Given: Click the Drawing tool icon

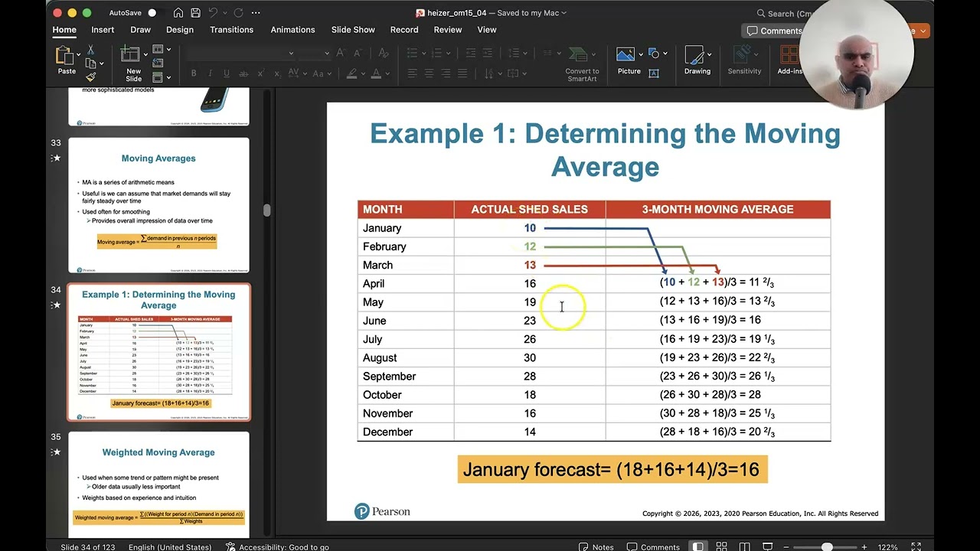Looking at the screenshot, I should 694,55.
